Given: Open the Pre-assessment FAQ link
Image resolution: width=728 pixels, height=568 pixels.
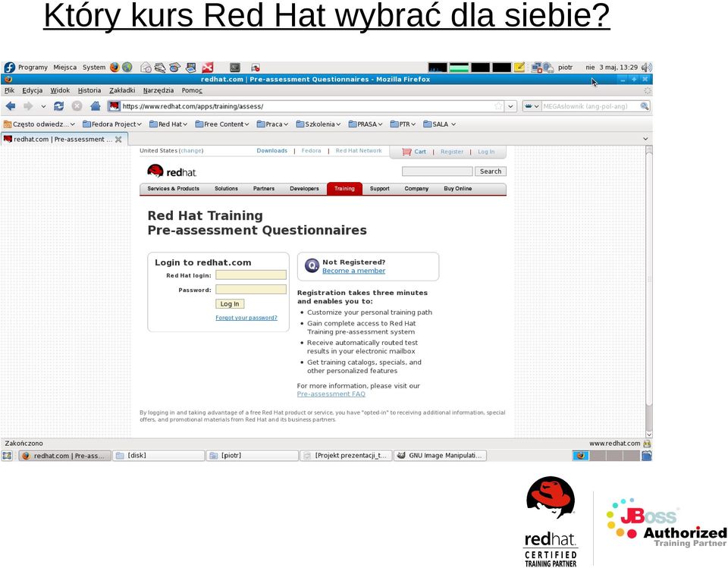Looking at the screenshot, I should point(331,394).
